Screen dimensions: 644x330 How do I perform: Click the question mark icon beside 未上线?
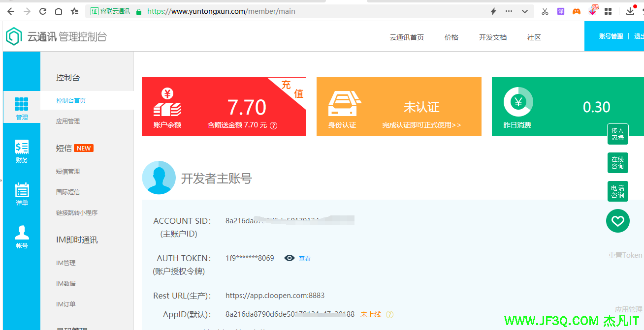point(389,314)
